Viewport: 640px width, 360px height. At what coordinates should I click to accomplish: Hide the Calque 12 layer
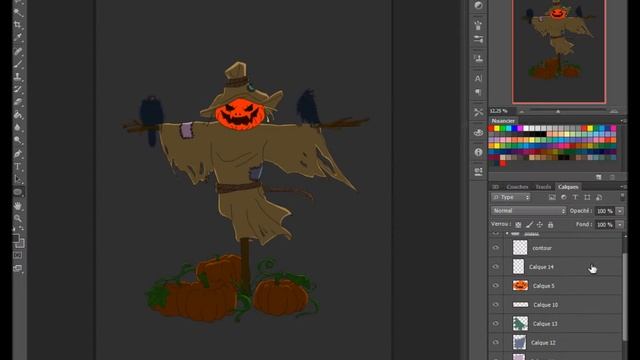point(496,342)
